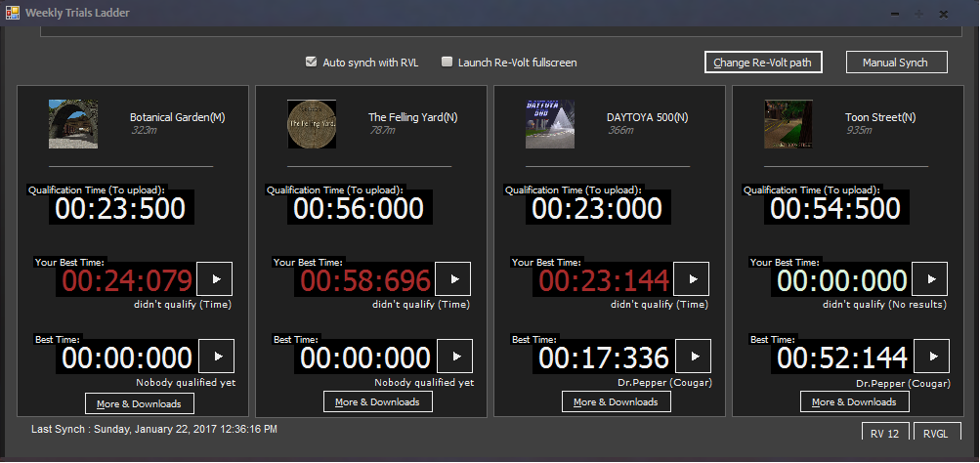Enable Launch Re-Volt fullscreen checkbox
980x463 pixels.
[447, 62]
